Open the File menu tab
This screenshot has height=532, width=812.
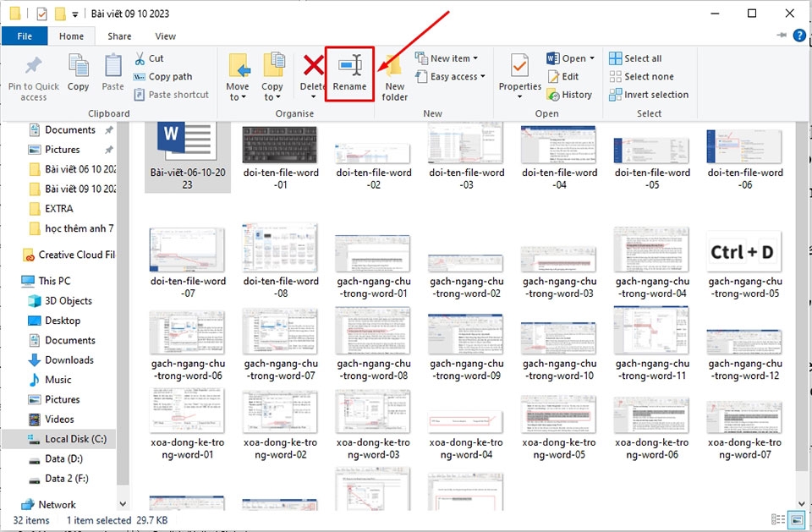(25, 36)
